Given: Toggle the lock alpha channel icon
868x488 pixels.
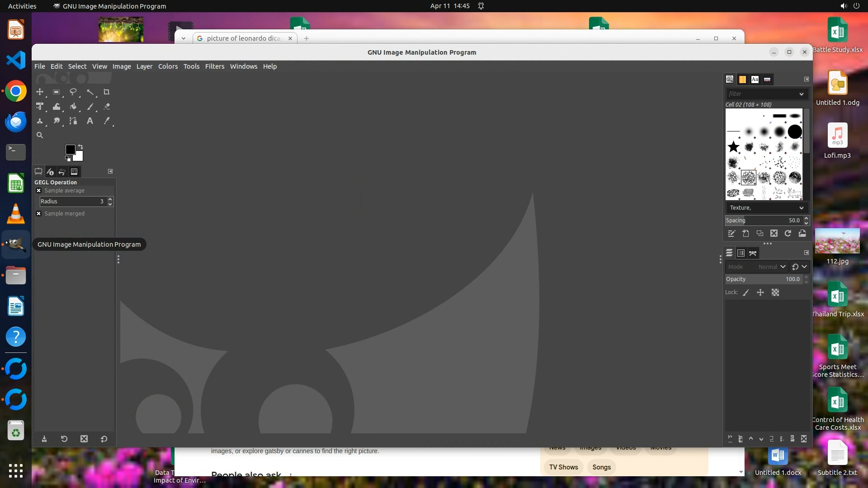Looking at the screenshot, I should point(775,293).
